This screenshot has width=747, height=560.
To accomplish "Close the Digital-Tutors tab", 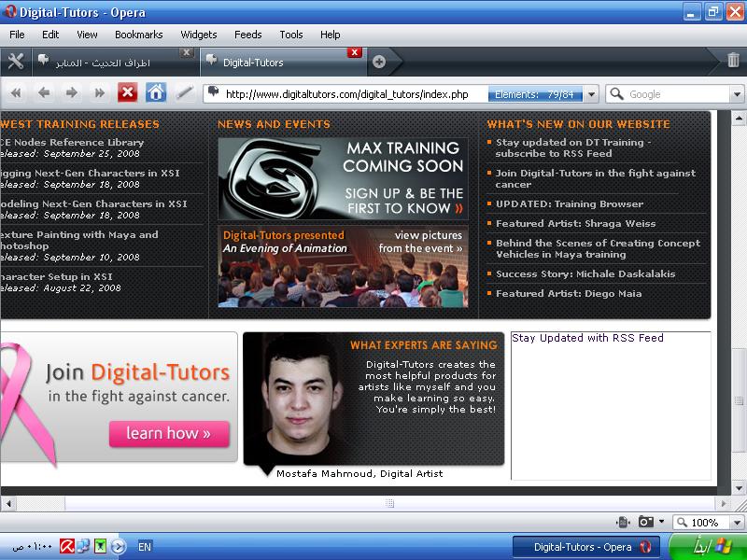I will pos(354,52).
